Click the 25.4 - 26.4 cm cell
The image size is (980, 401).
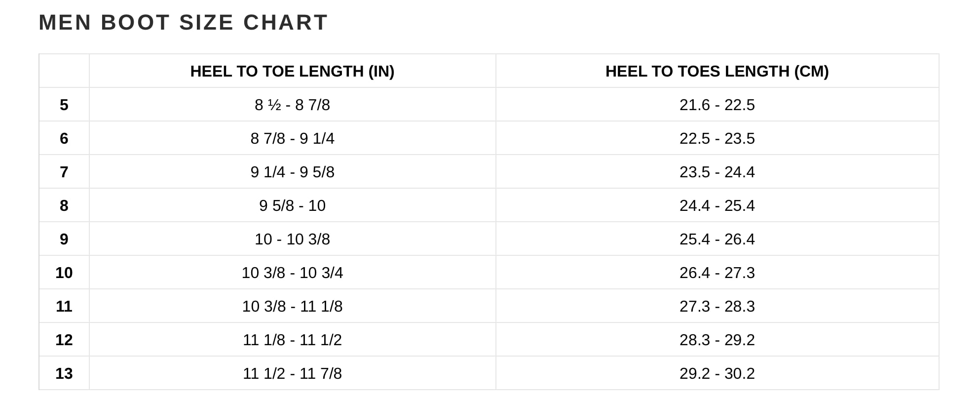click(717, 239)
